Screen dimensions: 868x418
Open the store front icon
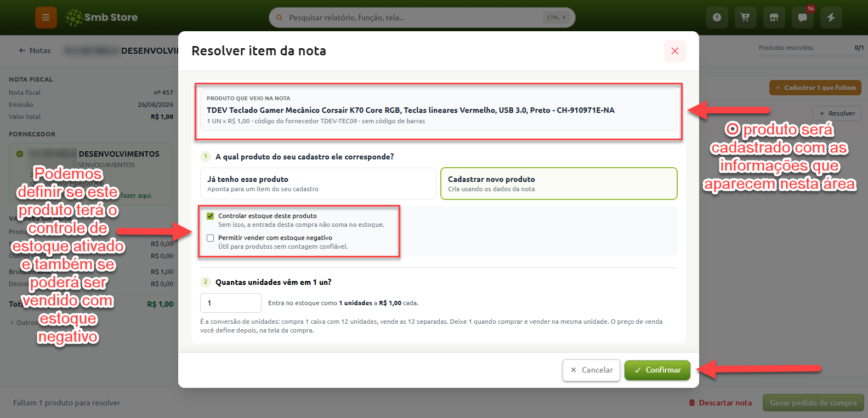click(x=774, y=18)
